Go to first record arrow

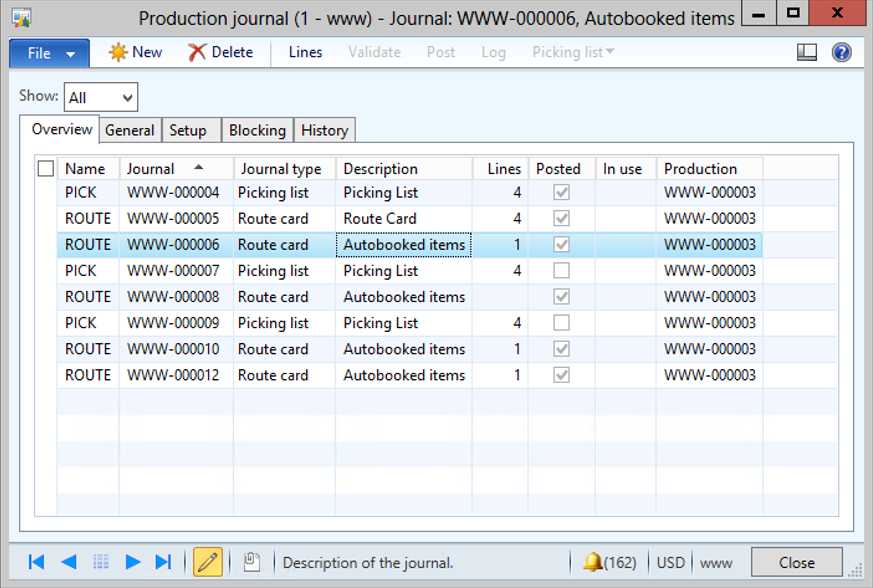(x=36, y=562)
